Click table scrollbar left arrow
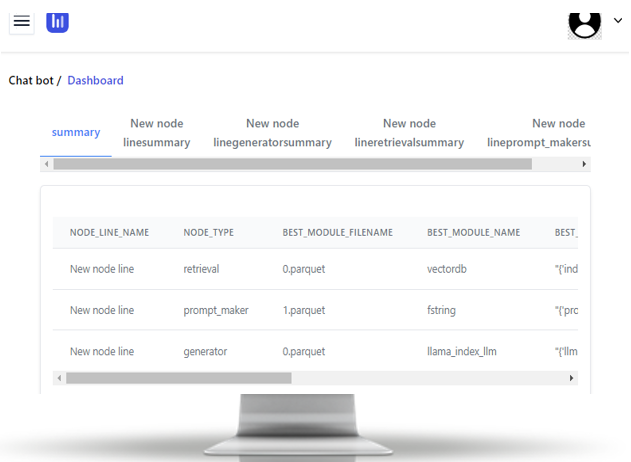Viewport: 631px width, 462px height. pyautogui.click(x=59, y=379)
